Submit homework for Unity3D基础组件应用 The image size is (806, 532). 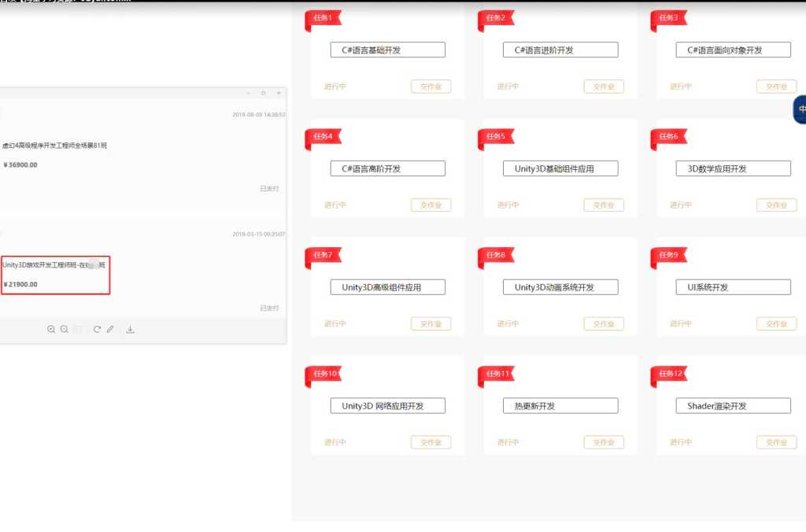pyautogui.click(x=604, y=205)
